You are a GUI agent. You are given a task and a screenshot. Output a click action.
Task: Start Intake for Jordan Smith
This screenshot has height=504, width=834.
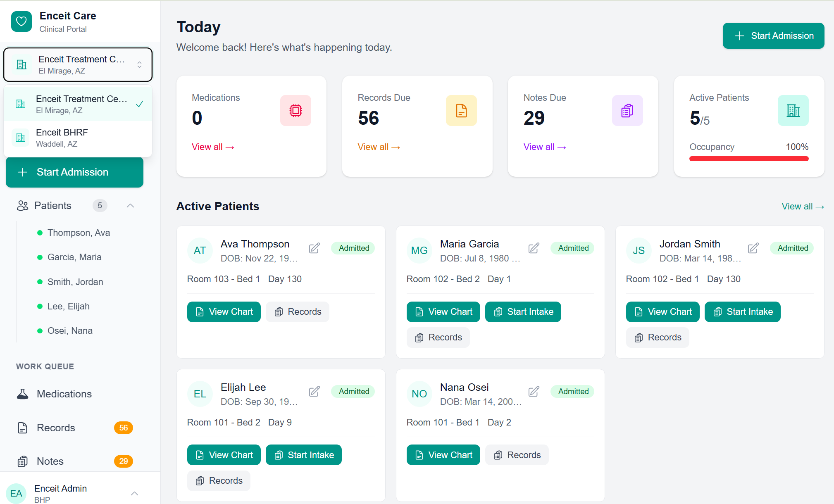pyautogui.click(x=743, y=312)
